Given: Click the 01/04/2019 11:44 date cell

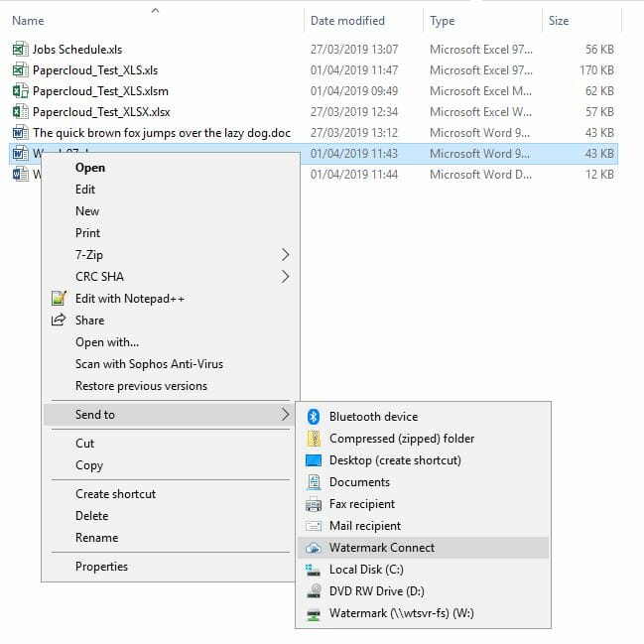Looking at the screenshot, I should (354, 174).
